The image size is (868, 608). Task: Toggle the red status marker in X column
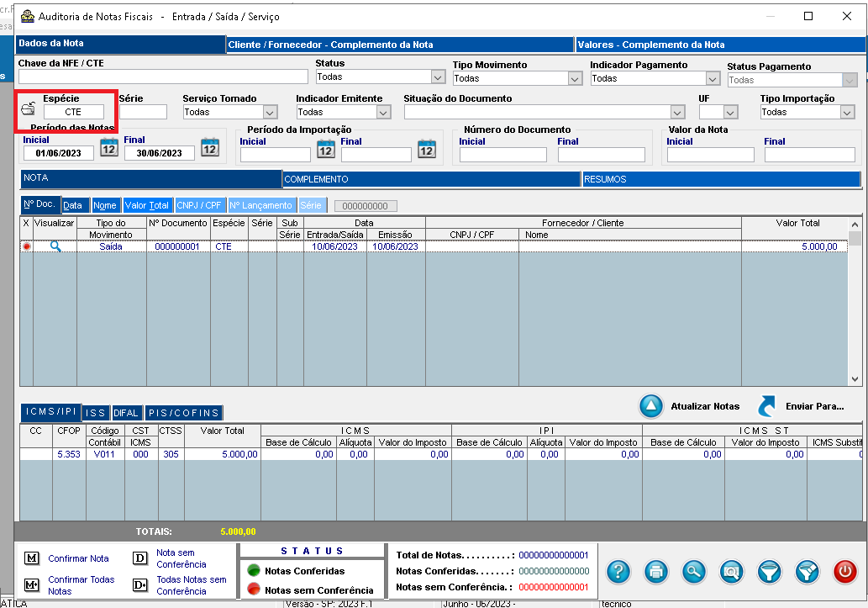tap(26, 246)
